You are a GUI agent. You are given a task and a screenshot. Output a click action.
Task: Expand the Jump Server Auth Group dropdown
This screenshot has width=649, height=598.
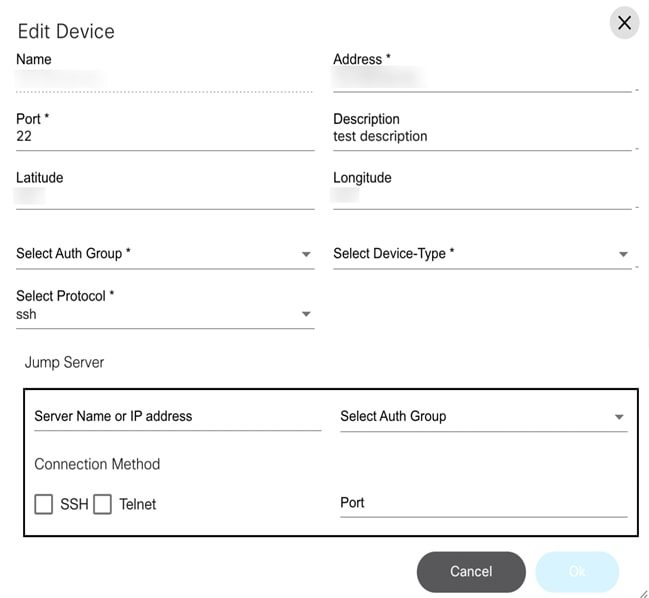(483, 416)
